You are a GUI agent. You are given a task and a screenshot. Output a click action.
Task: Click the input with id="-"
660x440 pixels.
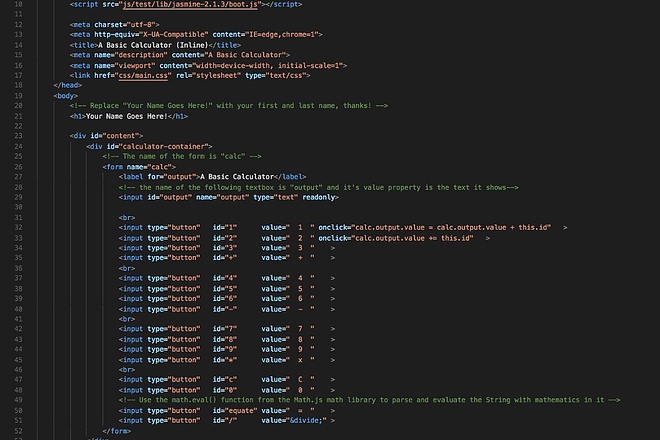(226, 309)
